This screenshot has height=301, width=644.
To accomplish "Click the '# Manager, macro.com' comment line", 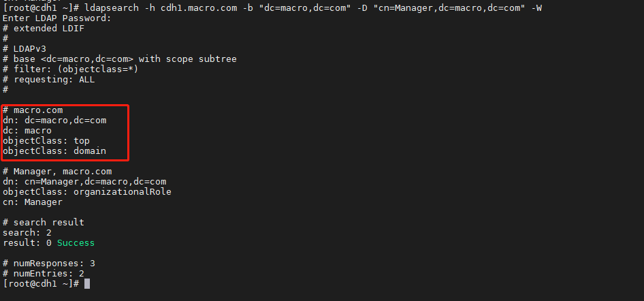I will pos(57,172).
